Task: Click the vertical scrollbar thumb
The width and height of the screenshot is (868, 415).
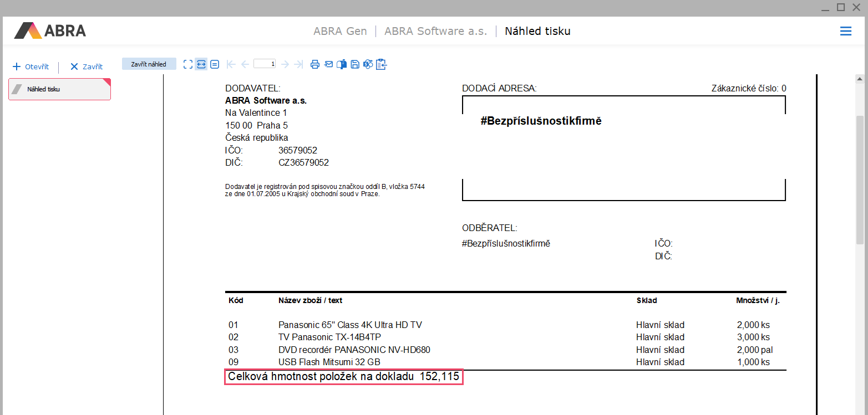Action: 860,180
